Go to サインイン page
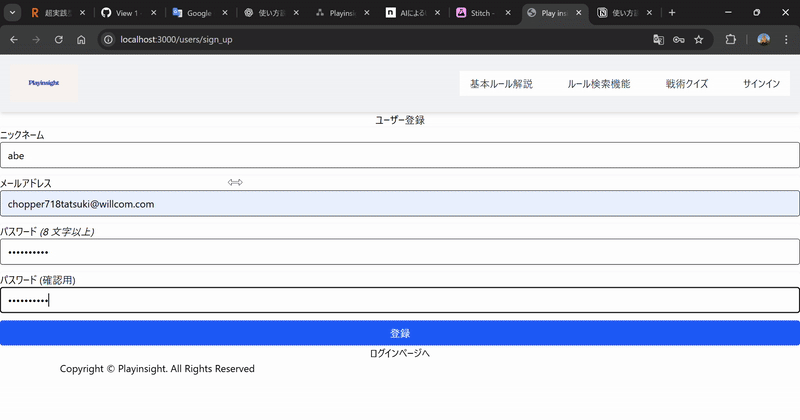Screen dimensions: 800x420 tap(761, 84)
